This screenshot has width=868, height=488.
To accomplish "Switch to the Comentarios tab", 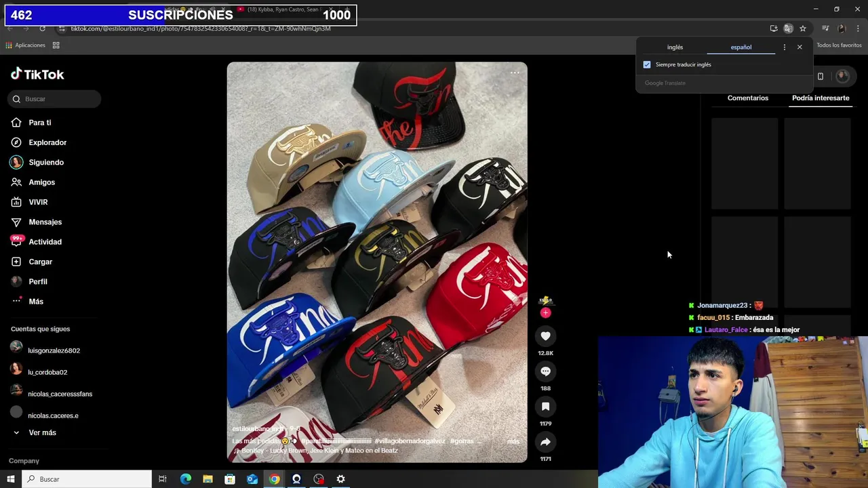I will tap(748, 98).
